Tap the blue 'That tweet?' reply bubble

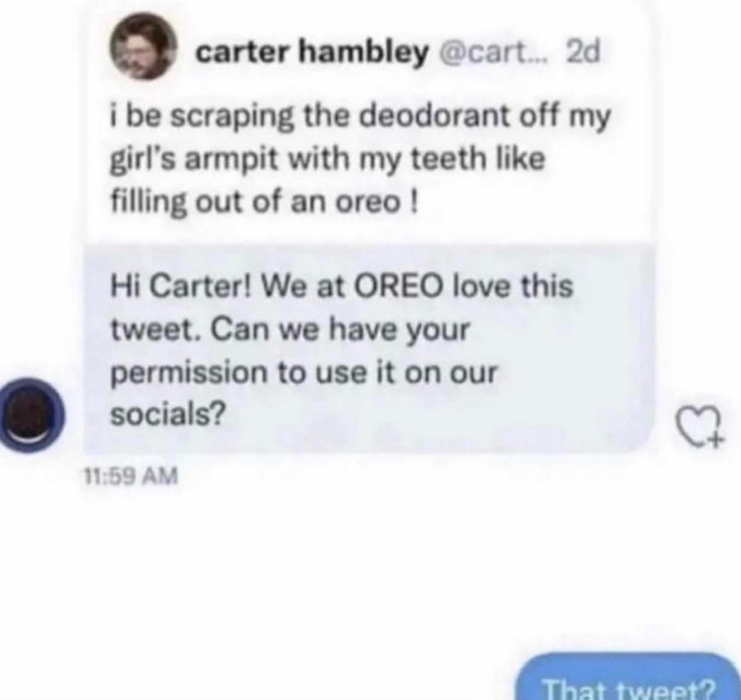coord(630,677)
